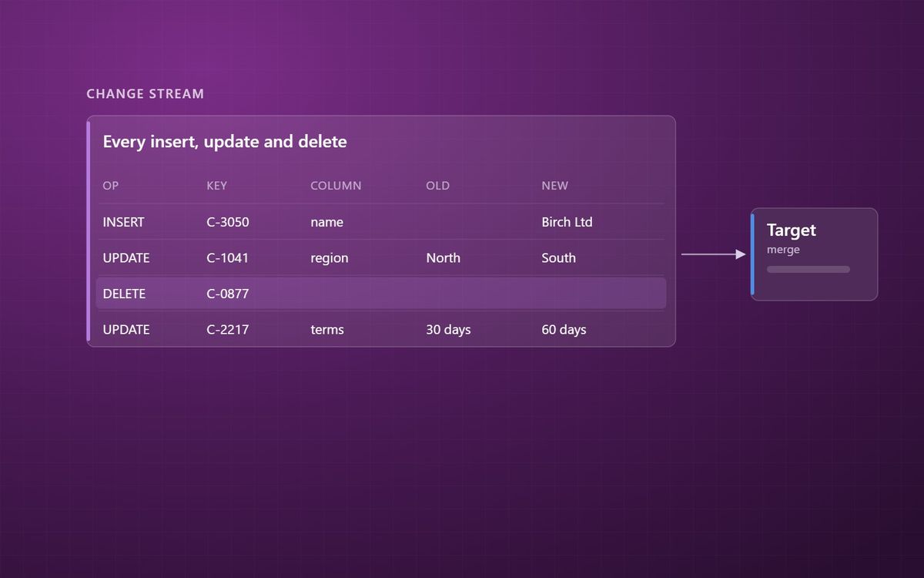Select the UPDATE cell in the C-1041 row
The height and width of the screenshot is (578, 924).
(126, 258)
